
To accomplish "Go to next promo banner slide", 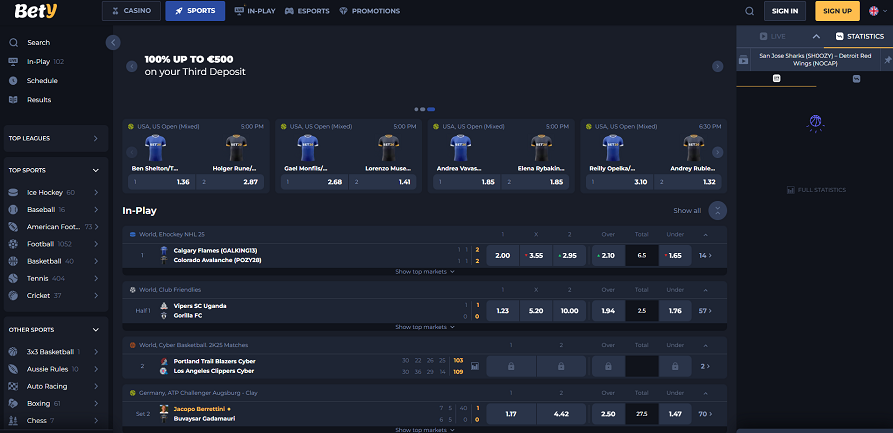I will coord(718,66).
